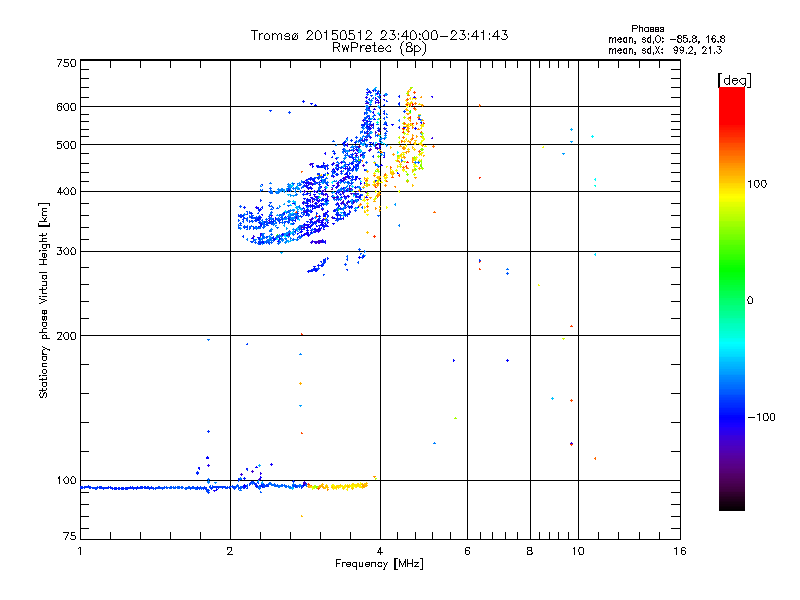Click the yellow-orange trace segment near 100 km
This screenshot has width=800, height=600.
(338, 486)
